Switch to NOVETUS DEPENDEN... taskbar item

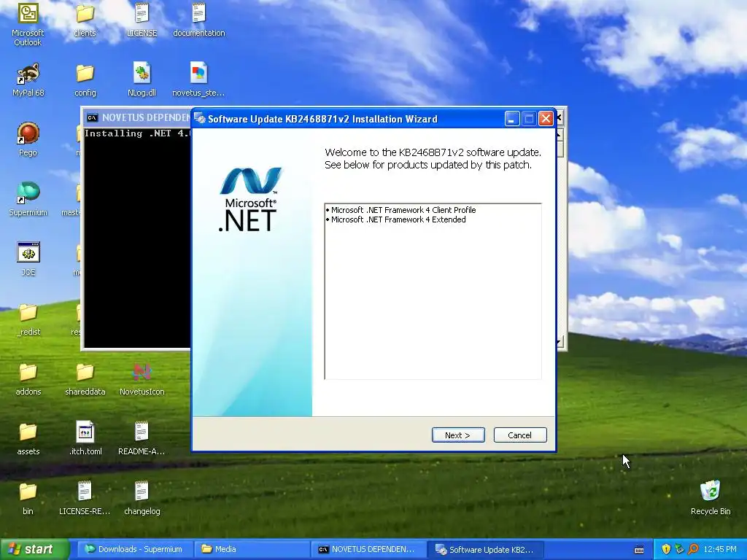[x=368, y=549]
